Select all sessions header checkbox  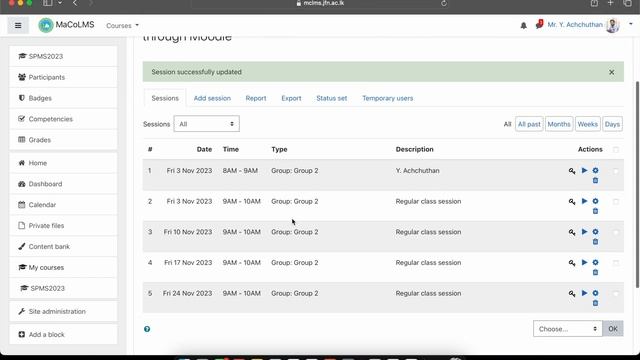coord(616,149)
